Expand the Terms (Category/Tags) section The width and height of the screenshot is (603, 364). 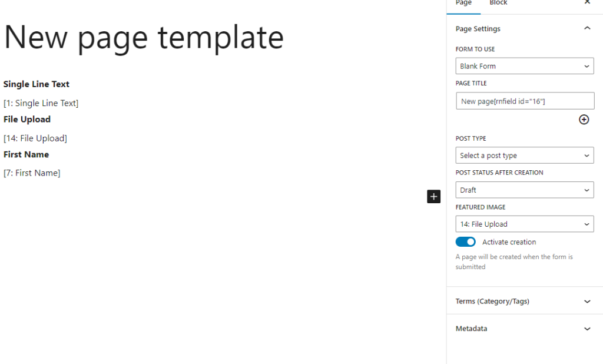(x=524, y=301)
